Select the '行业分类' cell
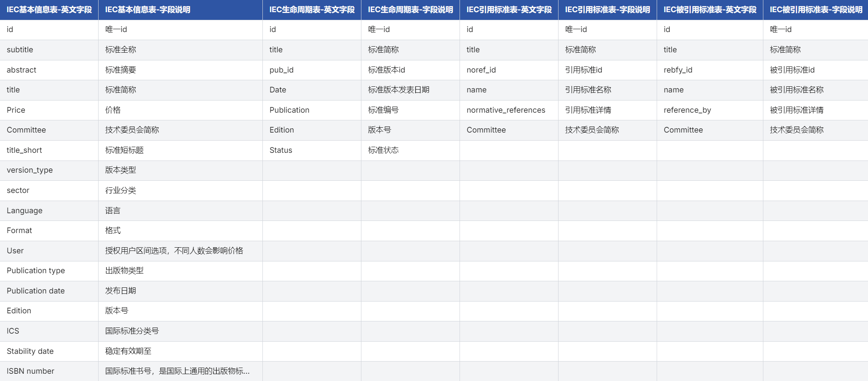 pos(180,190)
